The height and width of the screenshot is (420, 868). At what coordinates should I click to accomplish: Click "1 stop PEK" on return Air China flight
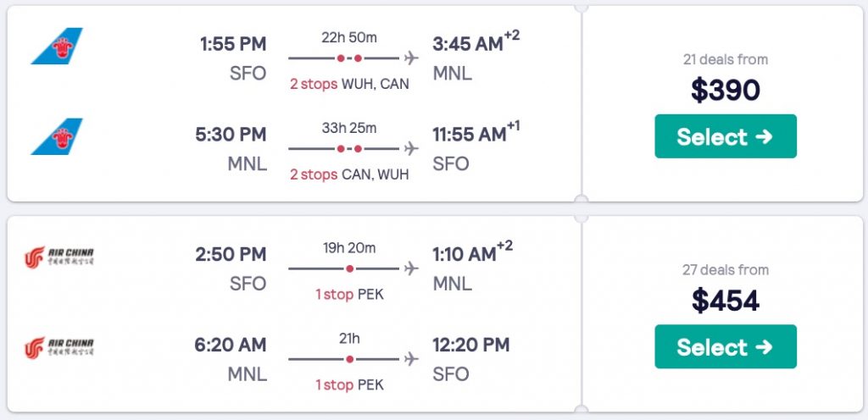point(349,384)
